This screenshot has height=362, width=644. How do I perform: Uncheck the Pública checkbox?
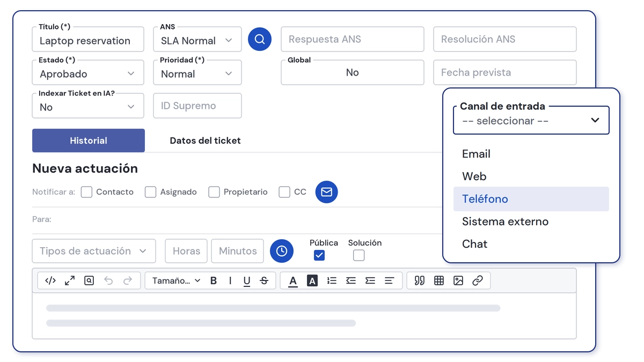click(319, 255)
